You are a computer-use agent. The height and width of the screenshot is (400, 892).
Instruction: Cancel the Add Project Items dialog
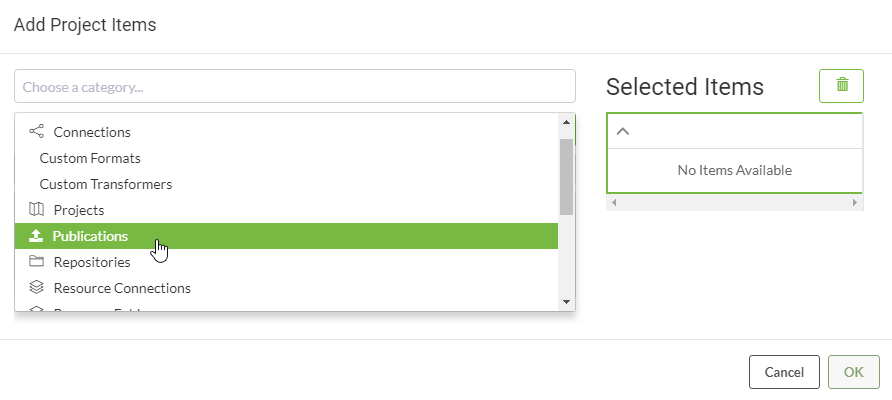(x=784, y=372)
